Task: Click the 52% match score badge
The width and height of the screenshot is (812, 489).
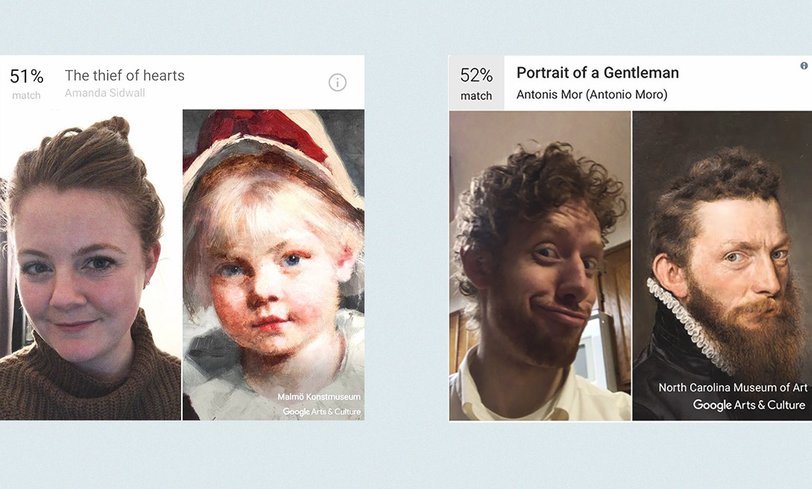Action: pos(476,76)
